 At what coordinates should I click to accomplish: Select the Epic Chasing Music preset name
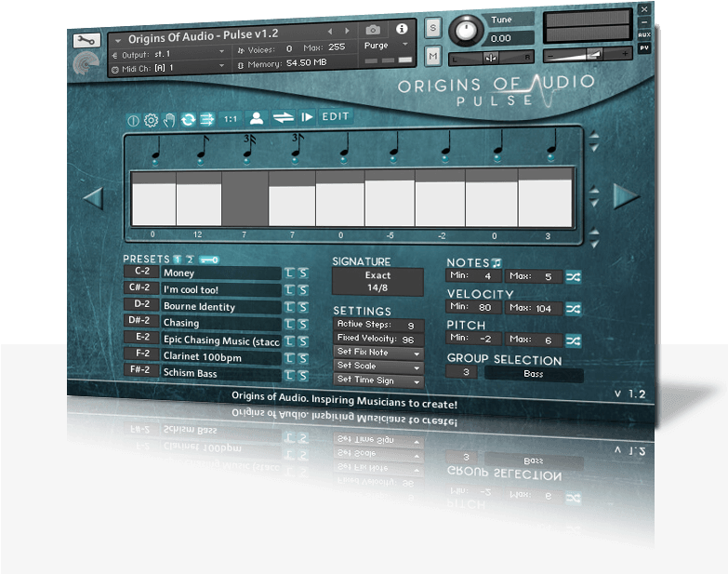221,340
